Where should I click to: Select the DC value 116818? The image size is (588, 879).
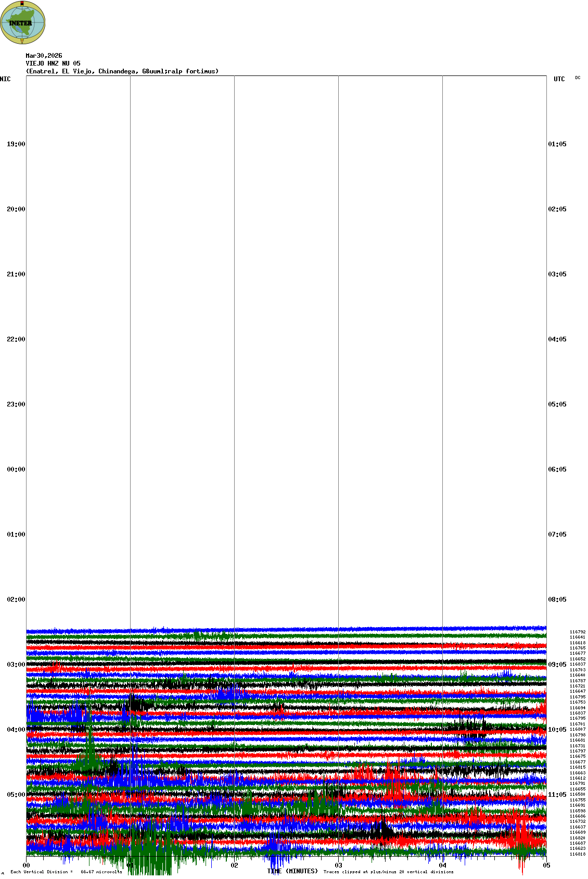[x=577, y=854]
